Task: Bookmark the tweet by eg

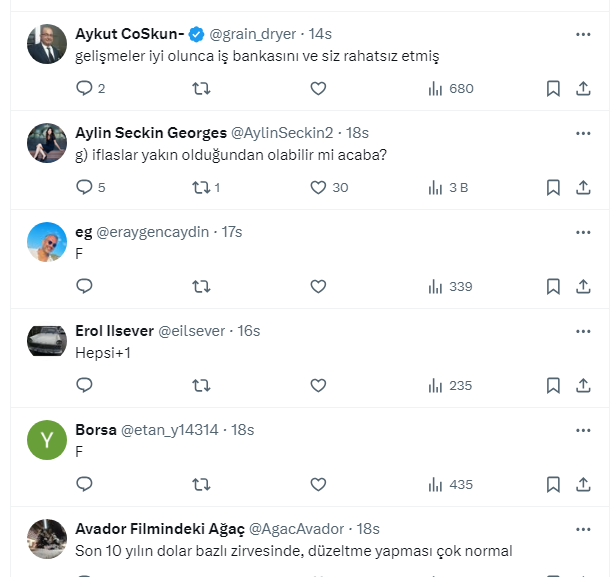Action: [x=553, y=286]
